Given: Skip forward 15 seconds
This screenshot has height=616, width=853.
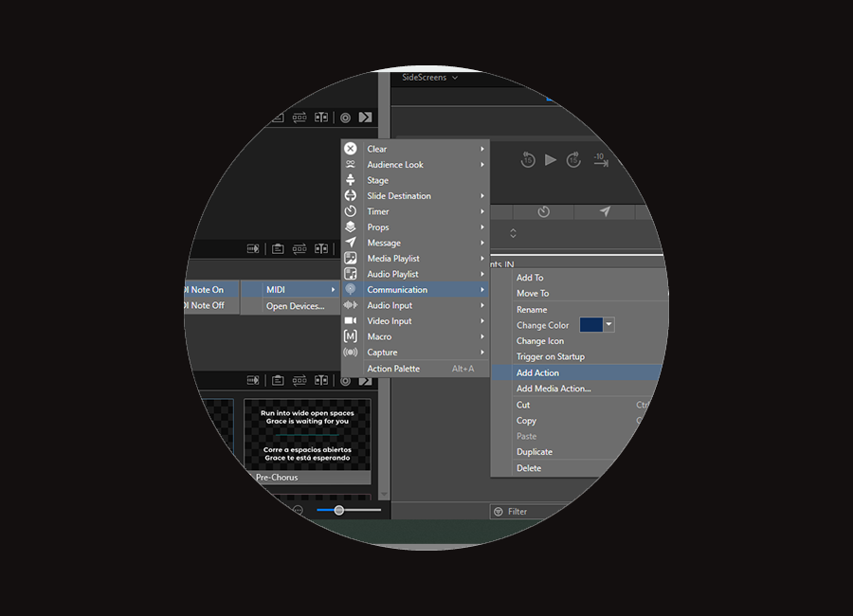Looking at the screenshot, I should click(x=573, y=160).
